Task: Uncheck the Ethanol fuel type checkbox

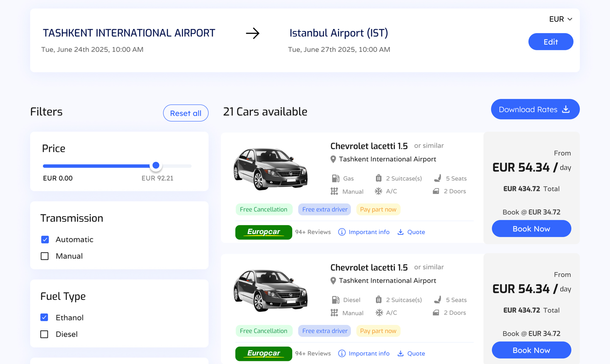Action: 44,317
